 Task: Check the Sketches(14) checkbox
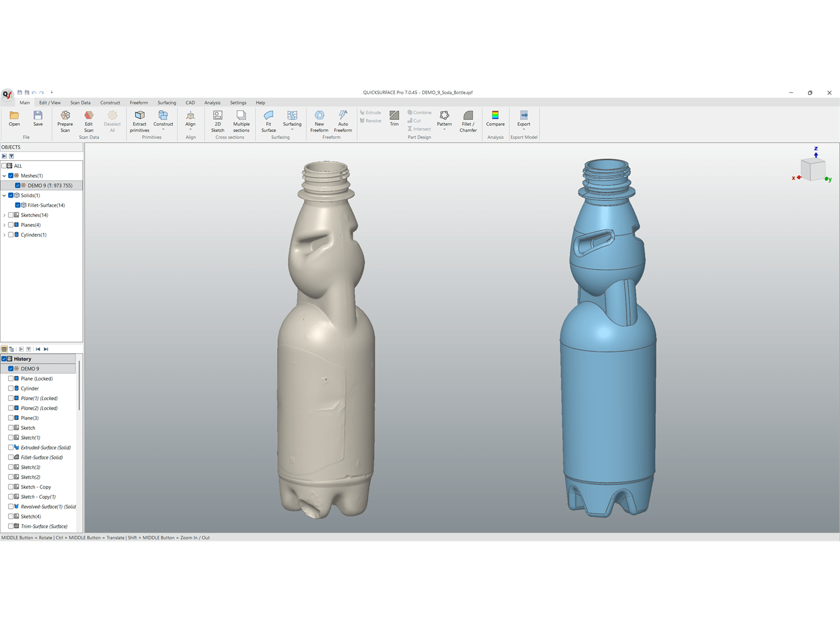10,215
